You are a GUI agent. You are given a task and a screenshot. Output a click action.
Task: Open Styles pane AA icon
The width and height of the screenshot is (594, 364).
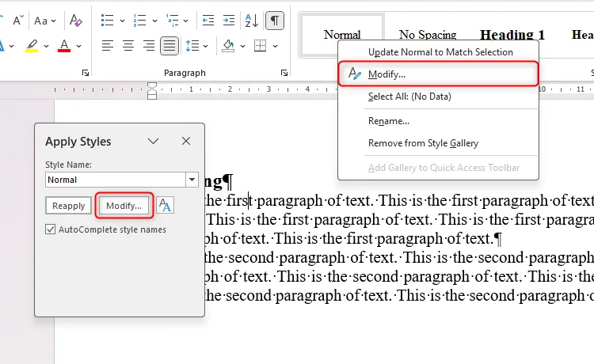(x=166, y=206)
